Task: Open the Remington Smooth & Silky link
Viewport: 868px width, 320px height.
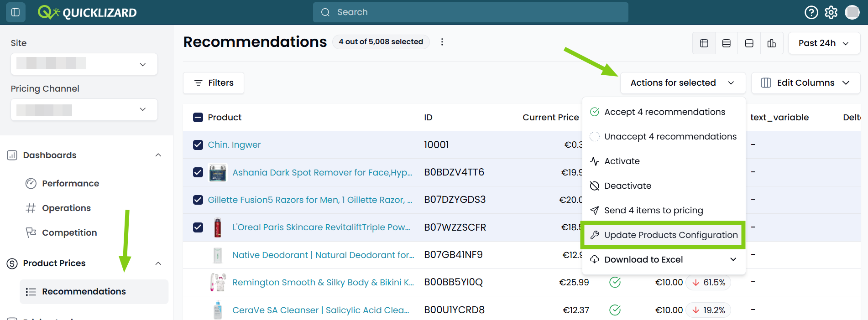Action: (x=323, y=283)
